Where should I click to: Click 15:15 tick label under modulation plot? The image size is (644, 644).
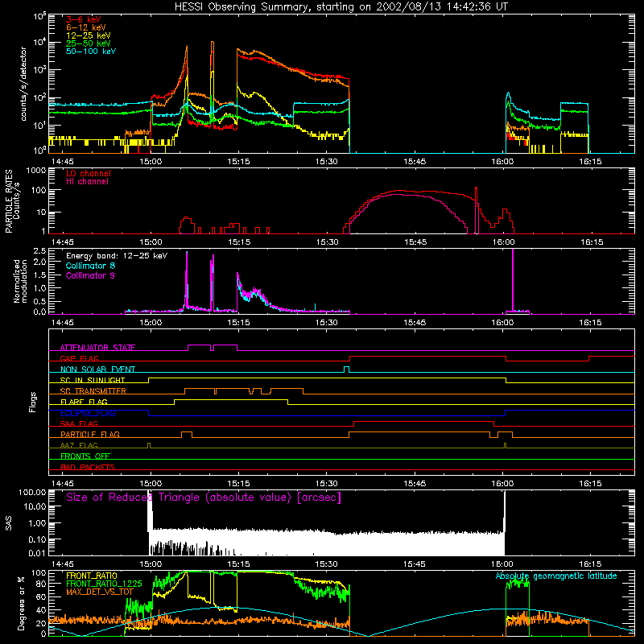[x=238, y=323]
